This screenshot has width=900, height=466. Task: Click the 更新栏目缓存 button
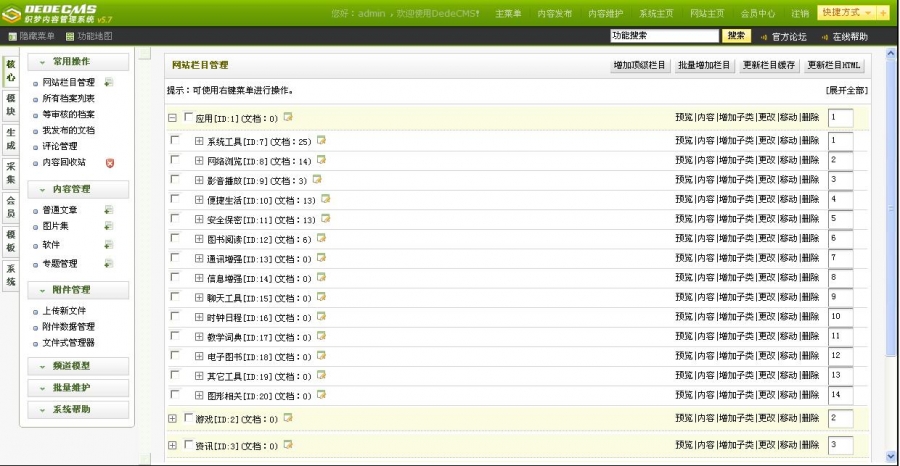769,65
